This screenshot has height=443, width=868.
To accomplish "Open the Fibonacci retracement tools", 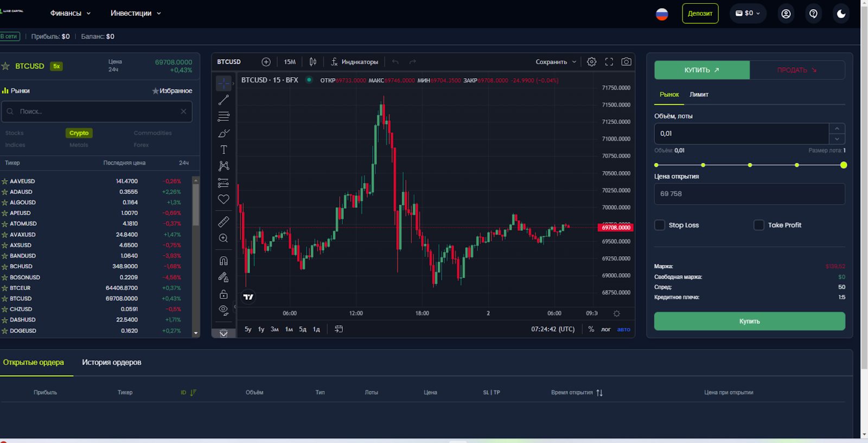I will tap(224, 117).
